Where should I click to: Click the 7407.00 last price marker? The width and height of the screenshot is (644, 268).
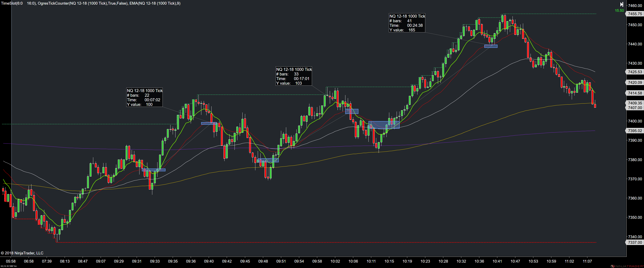tap(635, 108)
